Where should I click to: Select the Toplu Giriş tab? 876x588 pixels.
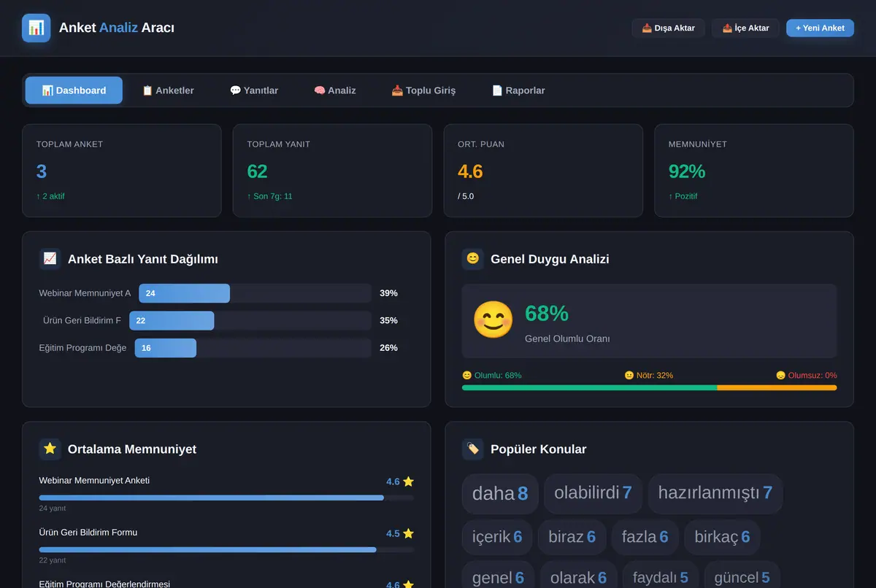(x=423, y=90)
